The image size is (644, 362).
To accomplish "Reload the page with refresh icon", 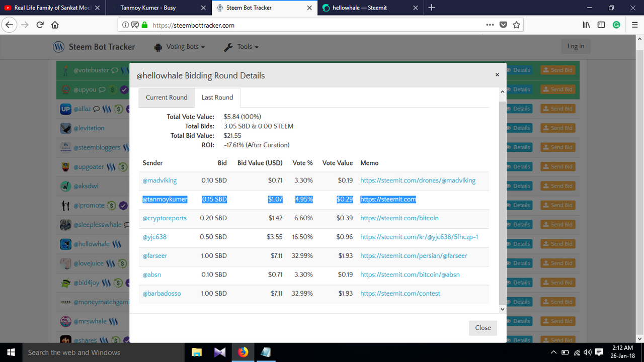I will [x=40, y=25].
